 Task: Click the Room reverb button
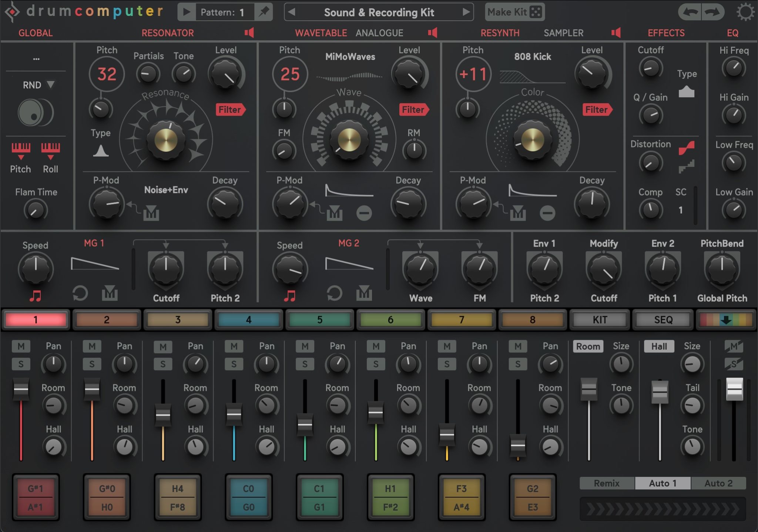coord(588,347)
